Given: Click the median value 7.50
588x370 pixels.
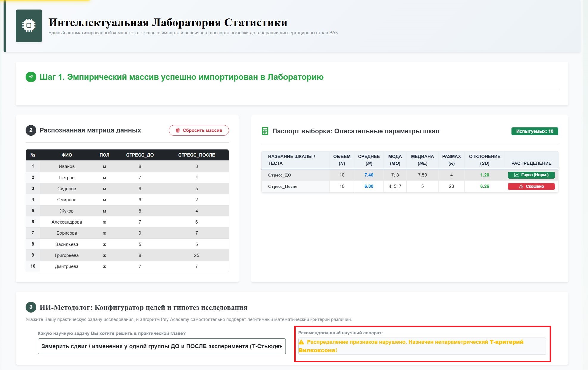Looking at the screenshot, I should tap(422, 175).
